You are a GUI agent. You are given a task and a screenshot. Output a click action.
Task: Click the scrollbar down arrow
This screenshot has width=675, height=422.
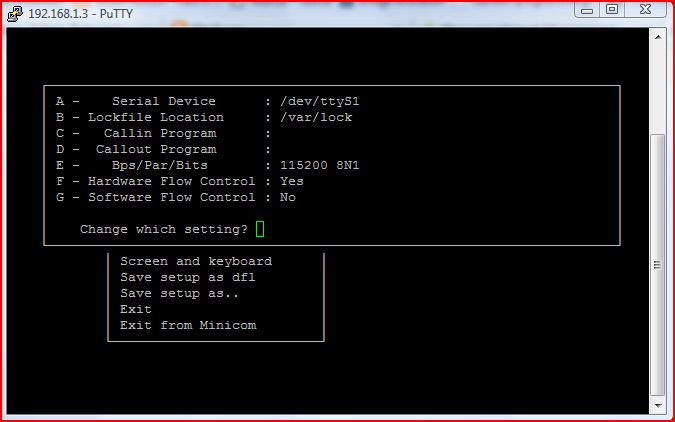658,405
